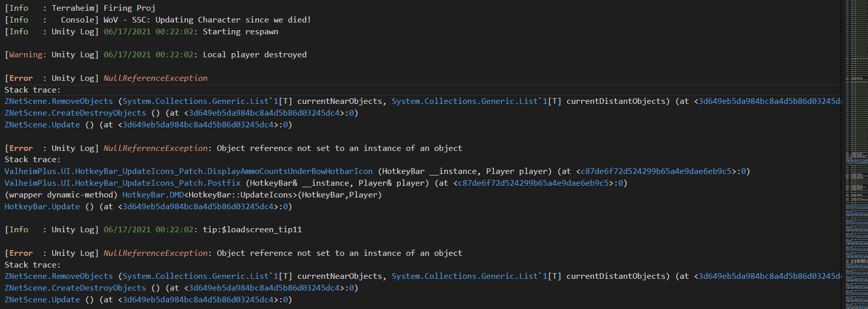Click the '(wrapper dynamic-method)' text
868x309 pixels.
pyautogui.click(x=61, y=195)
